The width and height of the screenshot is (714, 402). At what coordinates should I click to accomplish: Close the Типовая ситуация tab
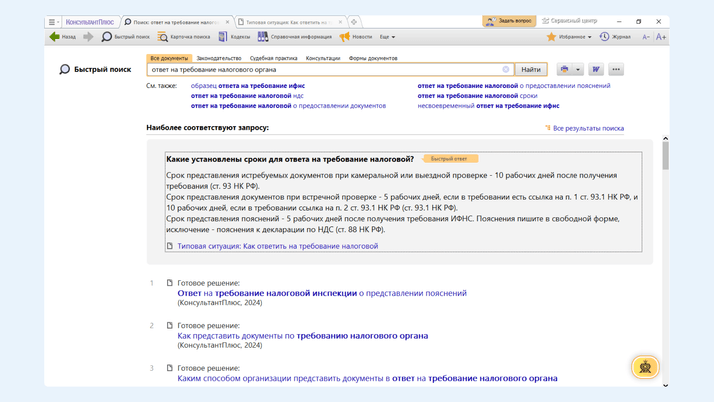[340, 22]
